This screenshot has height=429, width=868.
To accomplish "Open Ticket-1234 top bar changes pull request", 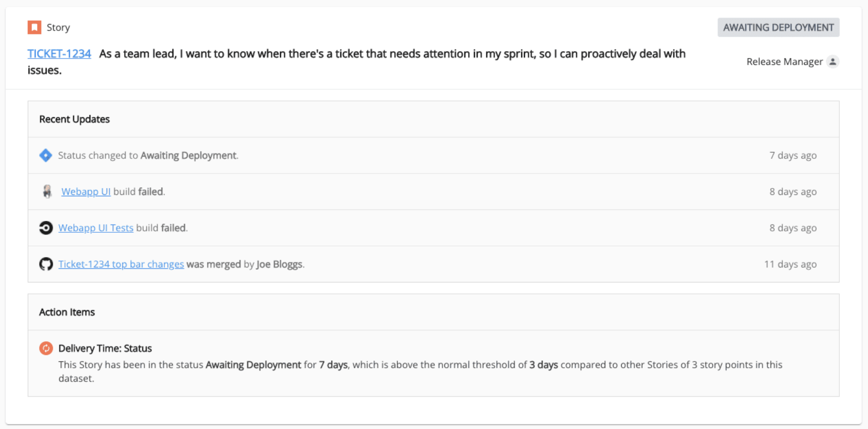I will pos(121,264).
